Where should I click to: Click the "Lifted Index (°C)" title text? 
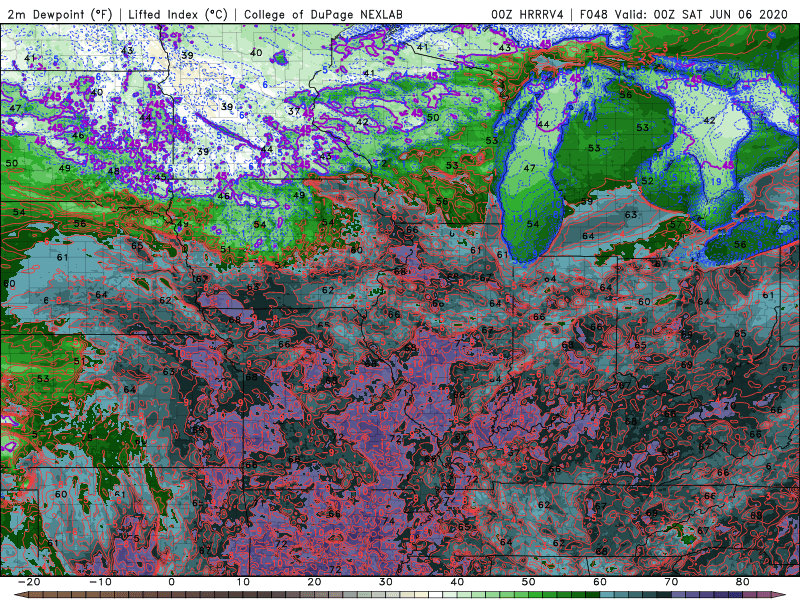(178, 14)
